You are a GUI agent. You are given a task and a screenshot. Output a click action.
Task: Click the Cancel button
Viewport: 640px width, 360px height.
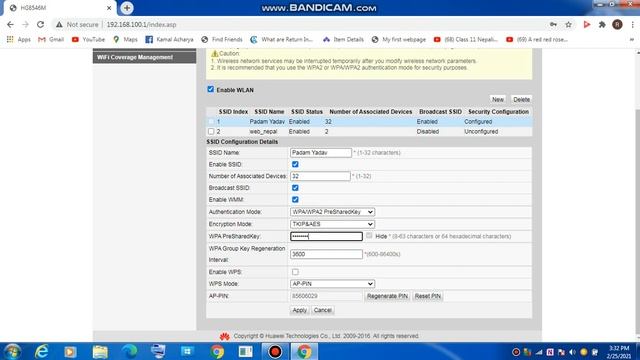[322, 310]
